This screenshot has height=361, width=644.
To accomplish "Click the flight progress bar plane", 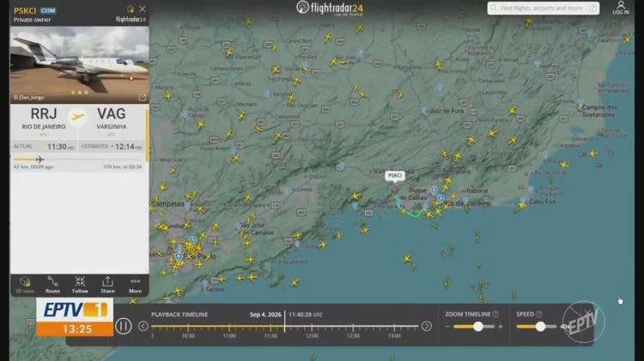I will click(39, 159).
